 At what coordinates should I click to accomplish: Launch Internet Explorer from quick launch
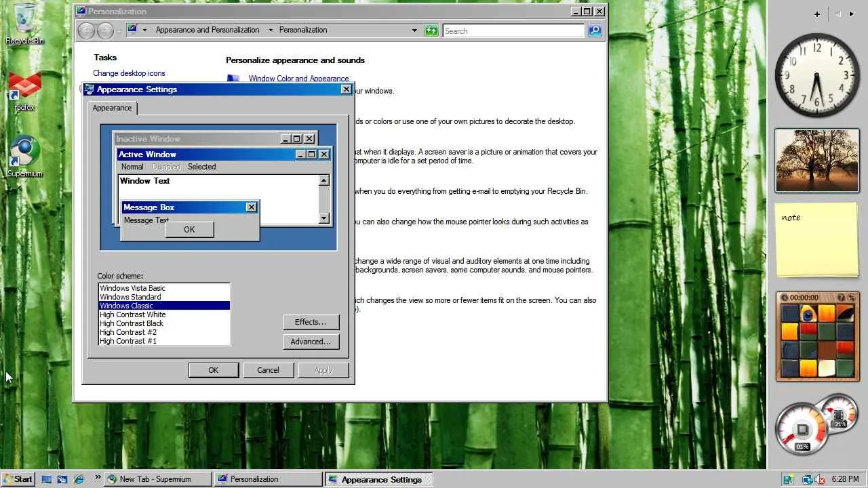[x=79, y=479]
